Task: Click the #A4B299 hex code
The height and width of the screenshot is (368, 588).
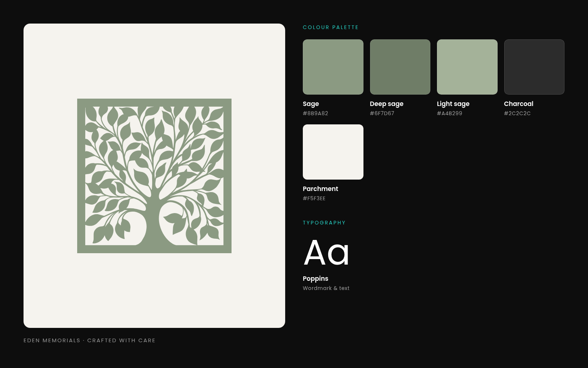Action: [x=449, y=113]
